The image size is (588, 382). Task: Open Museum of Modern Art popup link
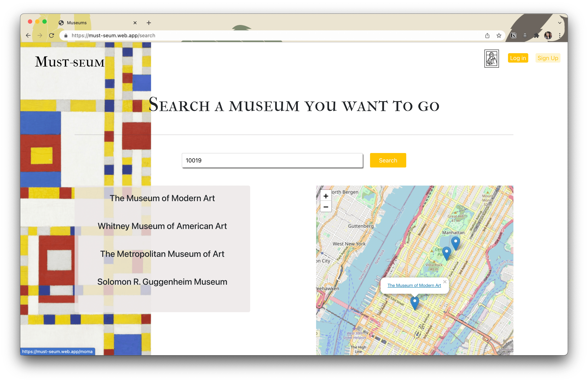pos(414,285)
